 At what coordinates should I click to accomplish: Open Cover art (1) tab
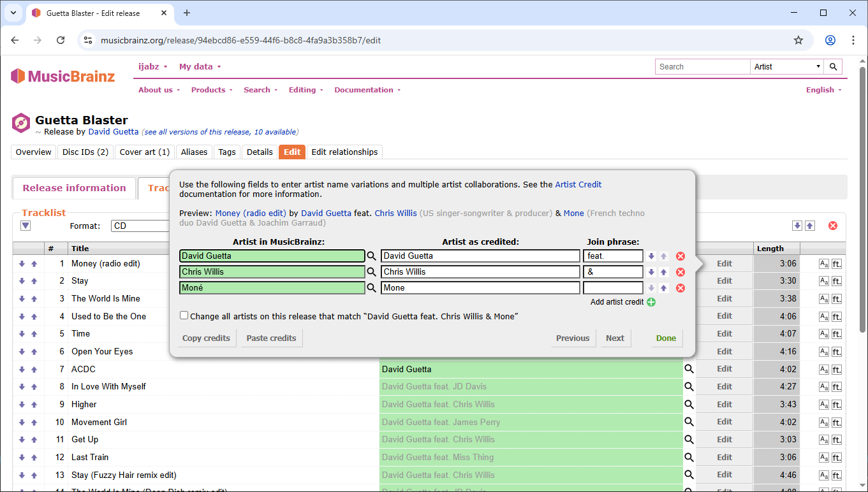(x=145, y=152)
